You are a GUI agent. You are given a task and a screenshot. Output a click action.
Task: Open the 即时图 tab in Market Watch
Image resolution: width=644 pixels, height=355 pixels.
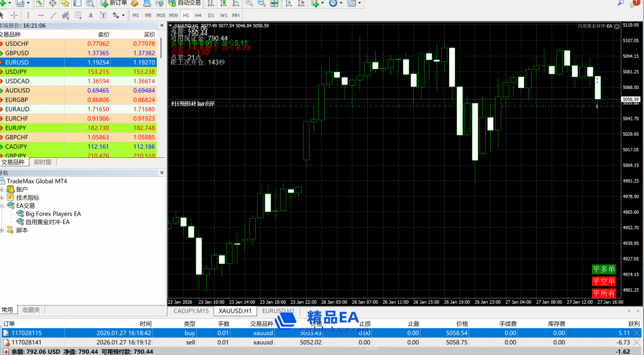[42, 162]
